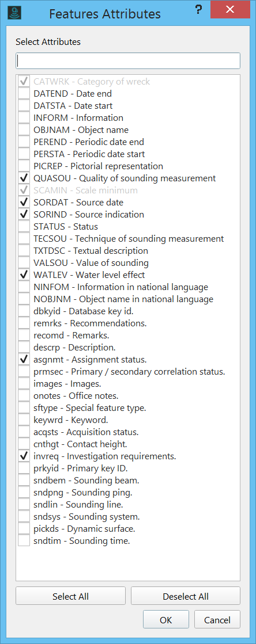Disable WATLEV - Water level effect
The height and width of the screenshot is (644, 256).
click(24, 275)
